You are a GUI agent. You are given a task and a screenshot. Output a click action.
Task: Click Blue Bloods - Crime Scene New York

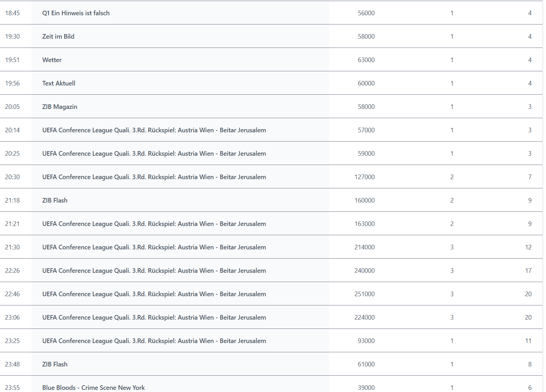(x=93, y=387)
